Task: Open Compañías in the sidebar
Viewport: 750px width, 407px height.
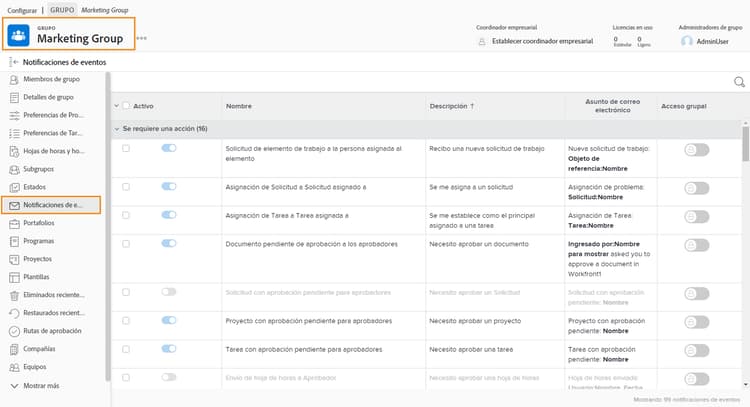Action: pyautogui.click(x=39, y=349)
